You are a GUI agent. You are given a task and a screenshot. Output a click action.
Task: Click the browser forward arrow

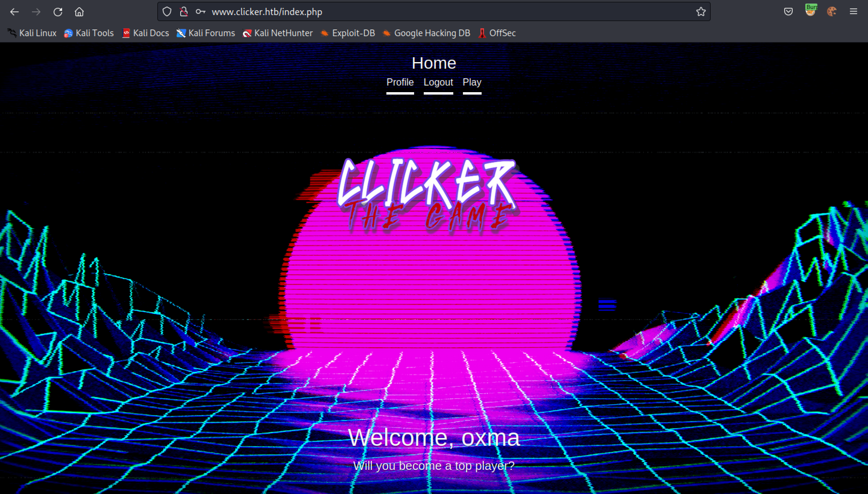click(x=36, y=12)
